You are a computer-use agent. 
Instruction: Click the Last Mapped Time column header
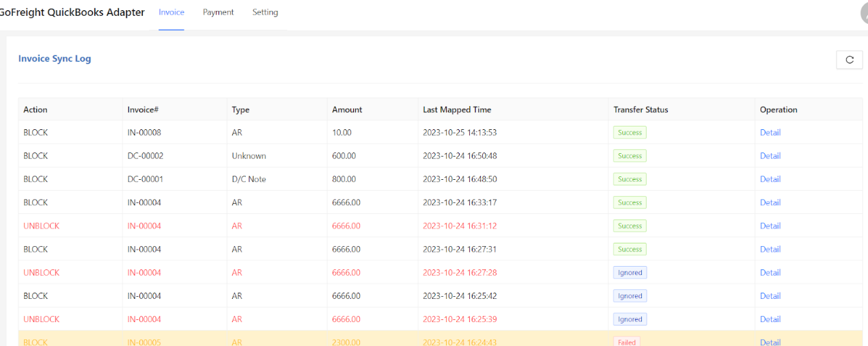click(x=456, y=109)
